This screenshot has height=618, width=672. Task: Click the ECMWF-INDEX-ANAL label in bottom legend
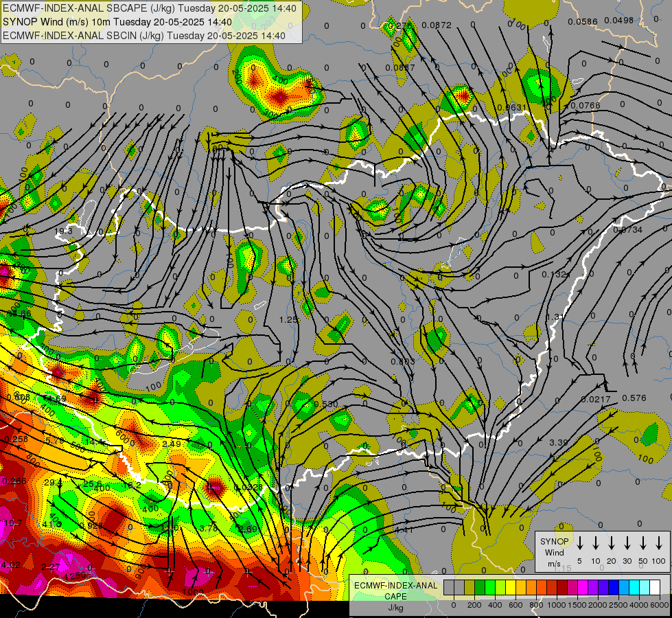click(395, 586)
